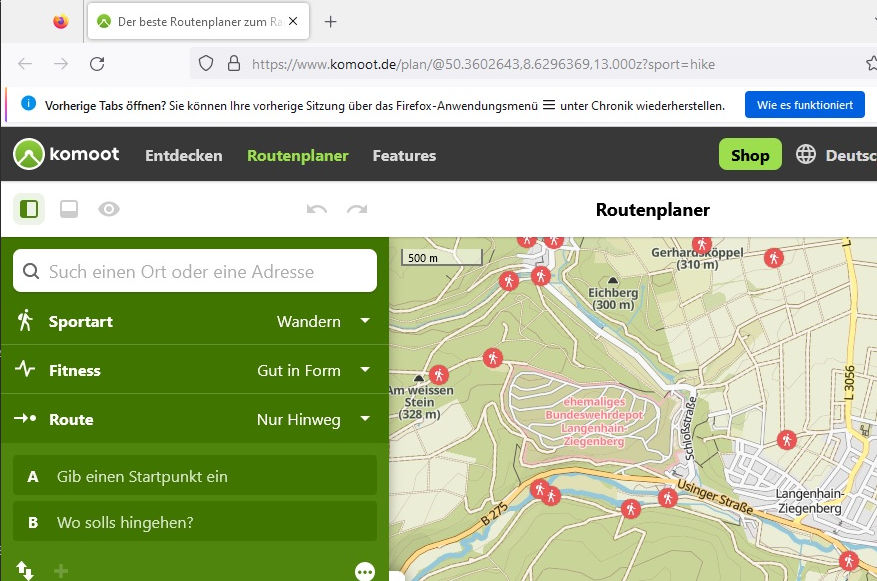Screen dimensions: 877x581
Task: Click the redo arrow in the planner toolbar
Action: tap(356, 209)
